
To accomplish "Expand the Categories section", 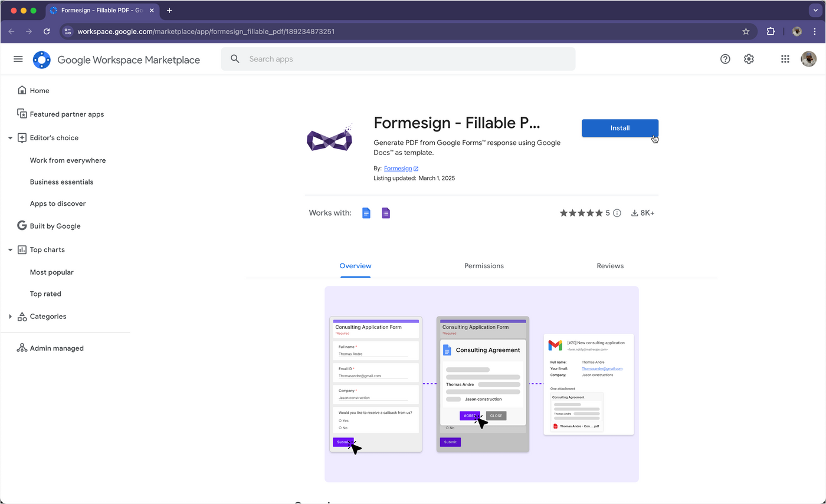I will coord(10,317).
